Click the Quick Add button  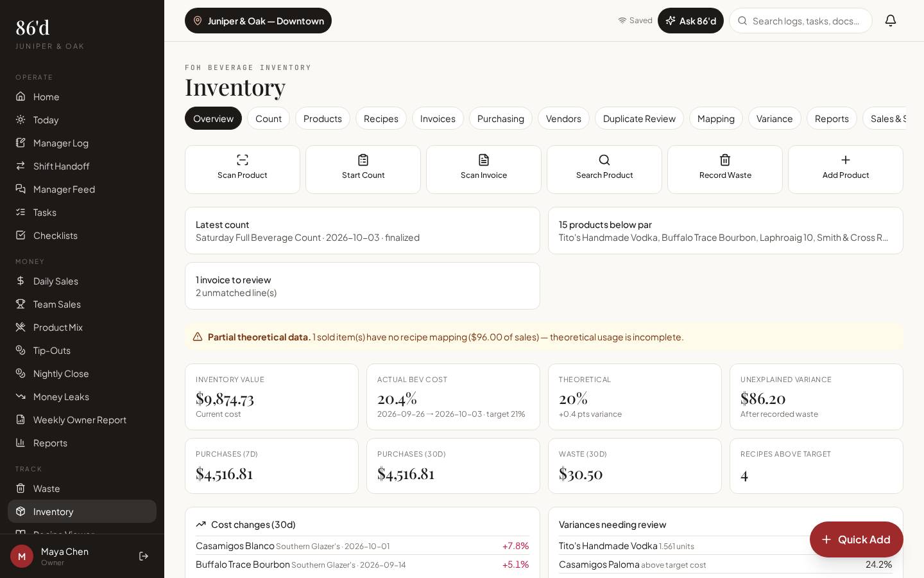[x=857, y=539]
